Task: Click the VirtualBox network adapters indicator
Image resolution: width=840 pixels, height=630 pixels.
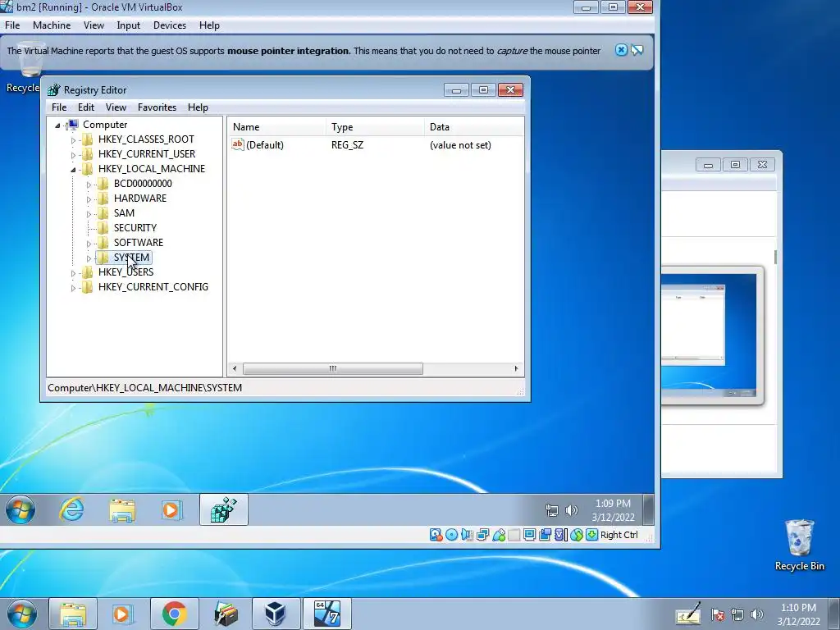Action: click(x=482, y=535)
